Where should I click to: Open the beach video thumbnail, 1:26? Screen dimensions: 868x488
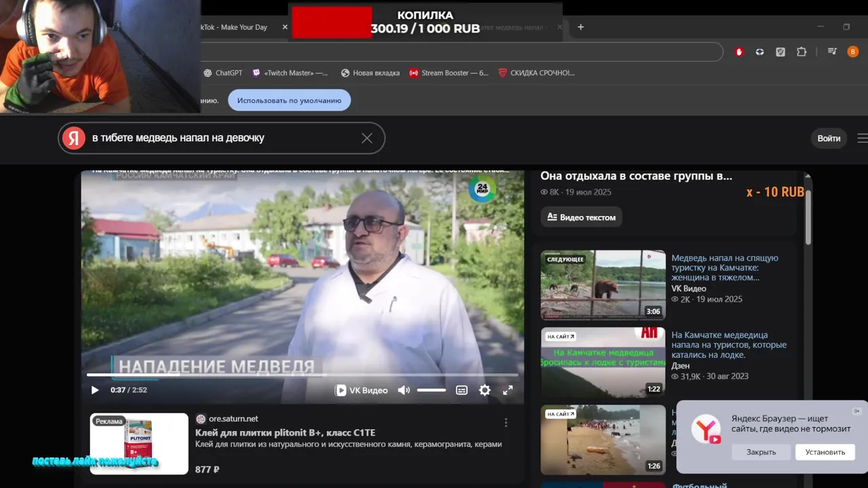click(x=603, y=440)
